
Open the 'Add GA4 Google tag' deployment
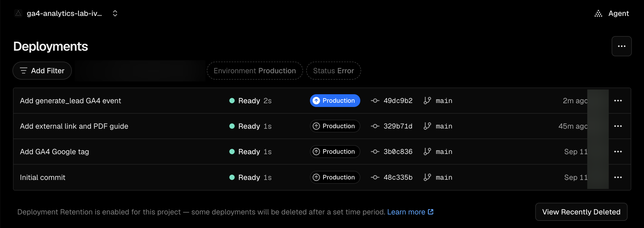point(55,152)
